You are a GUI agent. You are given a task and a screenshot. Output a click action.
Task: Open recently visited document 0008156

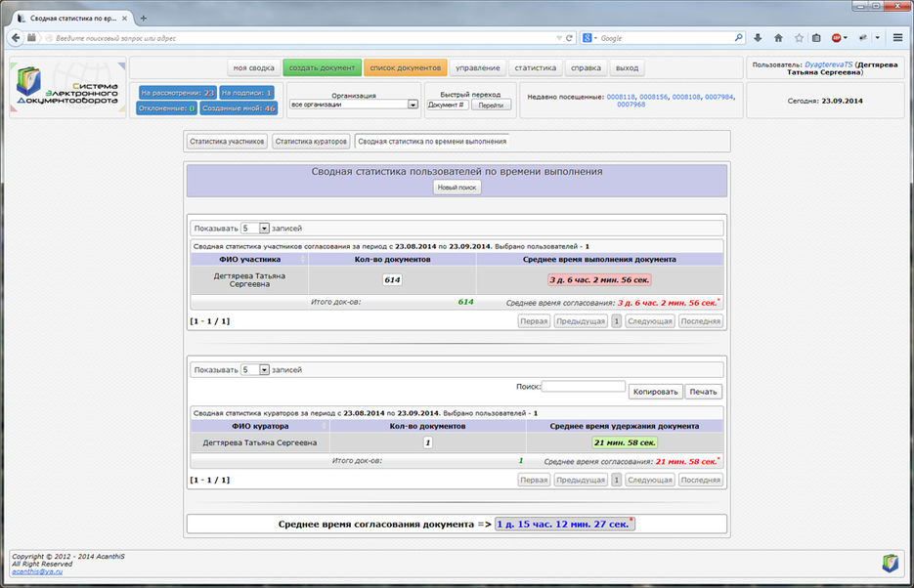[x=653, y=98]
